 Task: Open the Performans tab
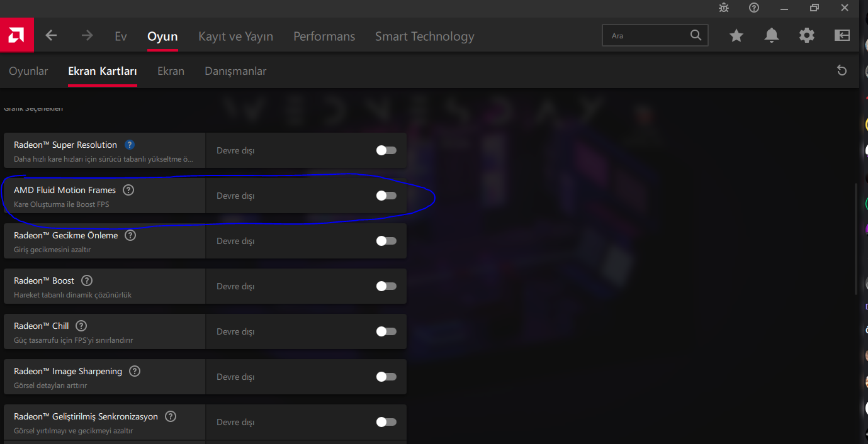(x=324, y=36)
